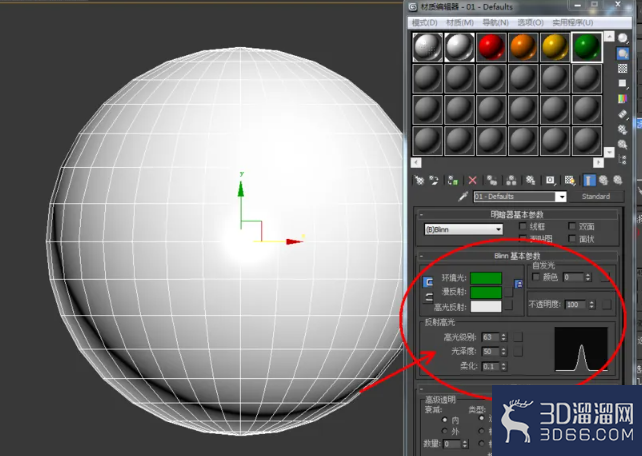Viewport: 642px width, 456px height.
Task: Select the orange material sample slot
Action: [x=523, y=47]
